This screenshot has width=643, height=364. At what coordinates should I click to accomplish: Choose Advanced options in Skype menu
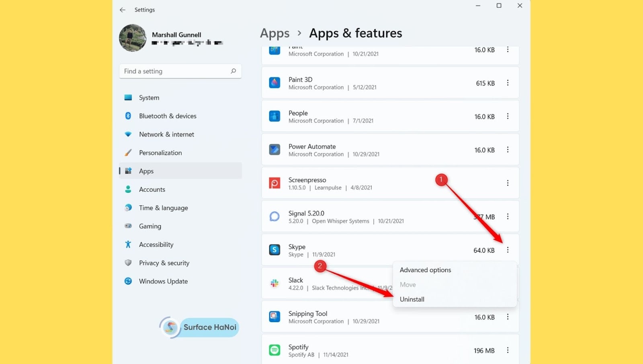point(455,270)
